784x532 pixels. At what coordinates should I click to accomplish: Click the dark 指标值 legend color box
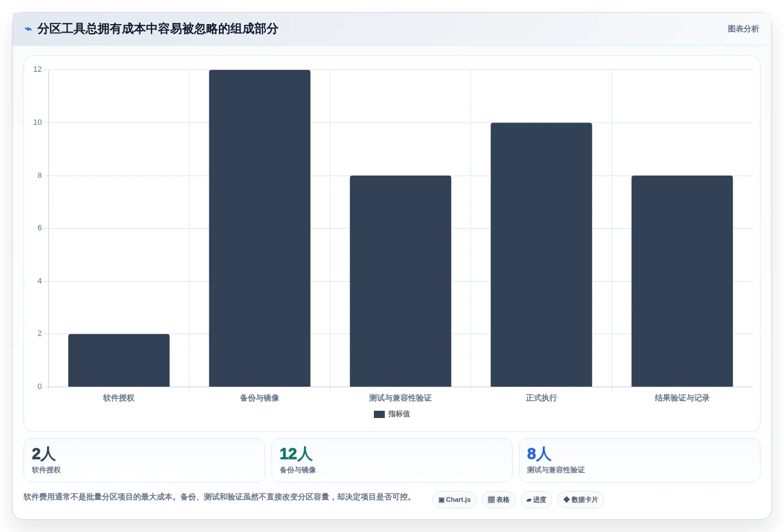pos(379,414)
